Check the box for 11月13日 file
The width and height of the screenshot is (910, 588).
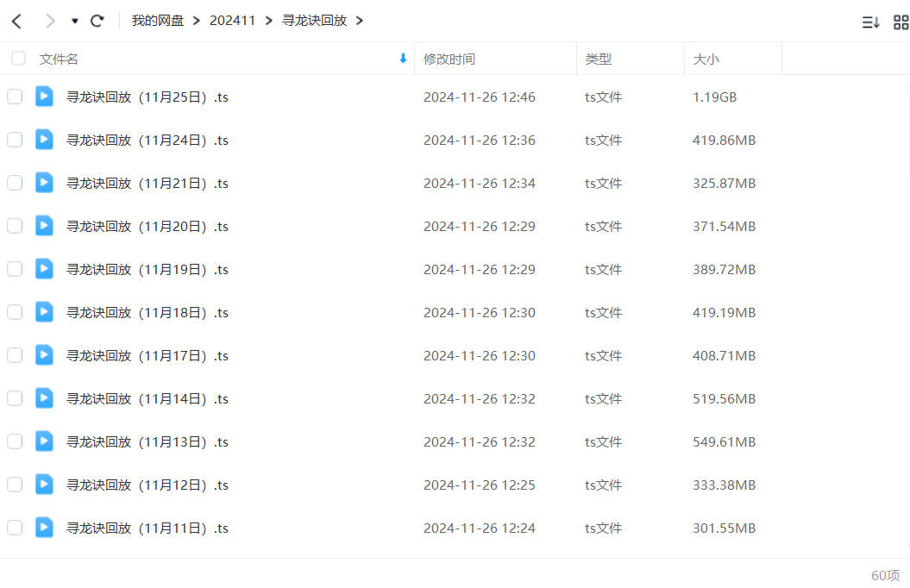15,441
